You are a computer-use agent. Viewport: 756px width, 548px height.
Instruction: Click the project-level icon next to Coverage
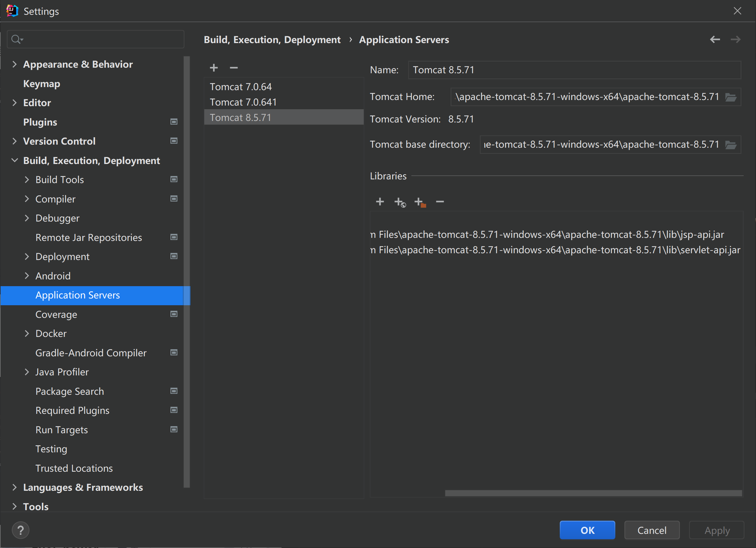(174, 314)
